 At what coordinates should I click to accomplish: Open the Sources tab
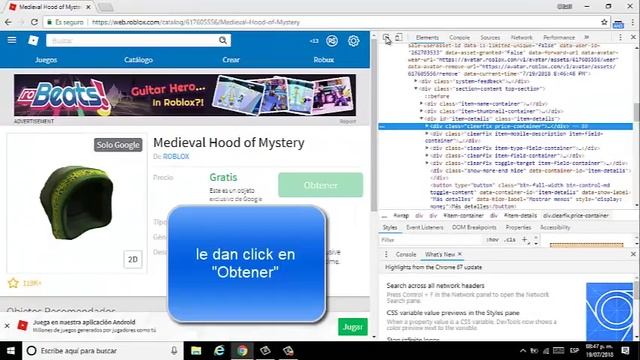490,37
